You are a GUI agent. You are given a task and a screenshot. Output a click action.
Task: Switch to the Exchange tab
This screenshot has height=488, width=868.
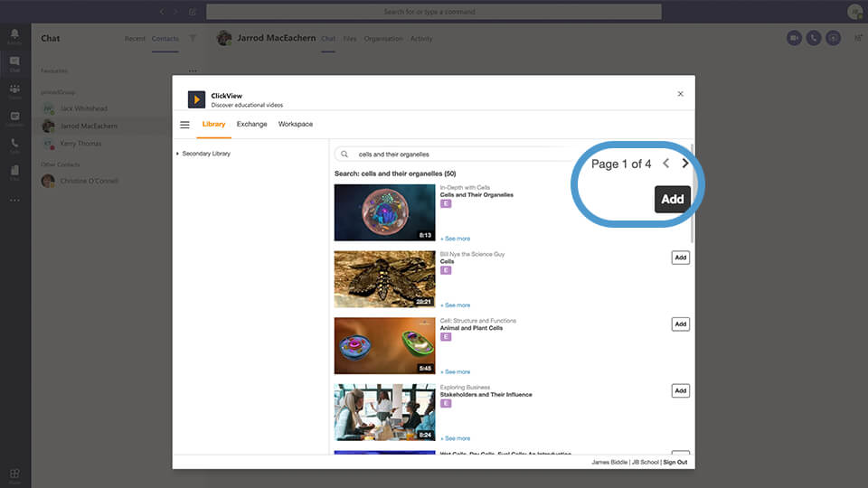pos(251,124)
